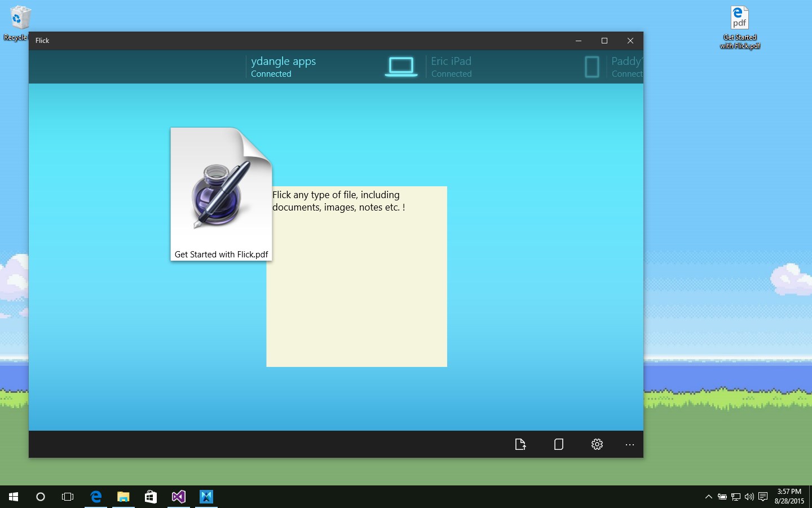Select the laptop device icon beside Eric iPad
The image size is (812, 508).
click(401, 67)
